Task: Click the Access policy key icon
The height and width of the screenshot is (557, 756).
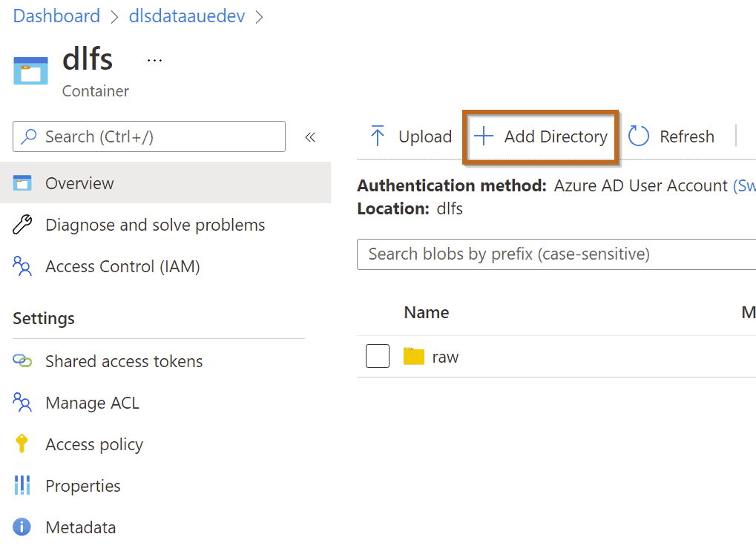Action: 22,444
